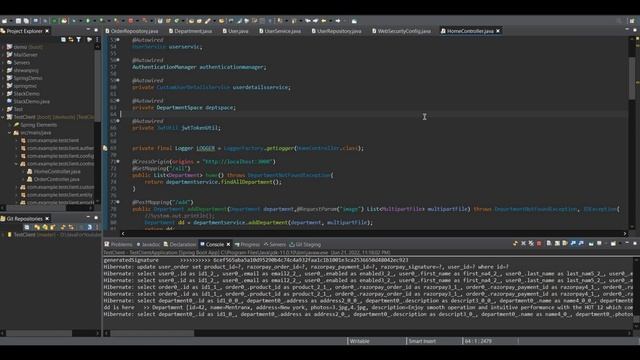Collapse the src/main/java folder
Screen dimensions: 640x360
coord(10,133)
